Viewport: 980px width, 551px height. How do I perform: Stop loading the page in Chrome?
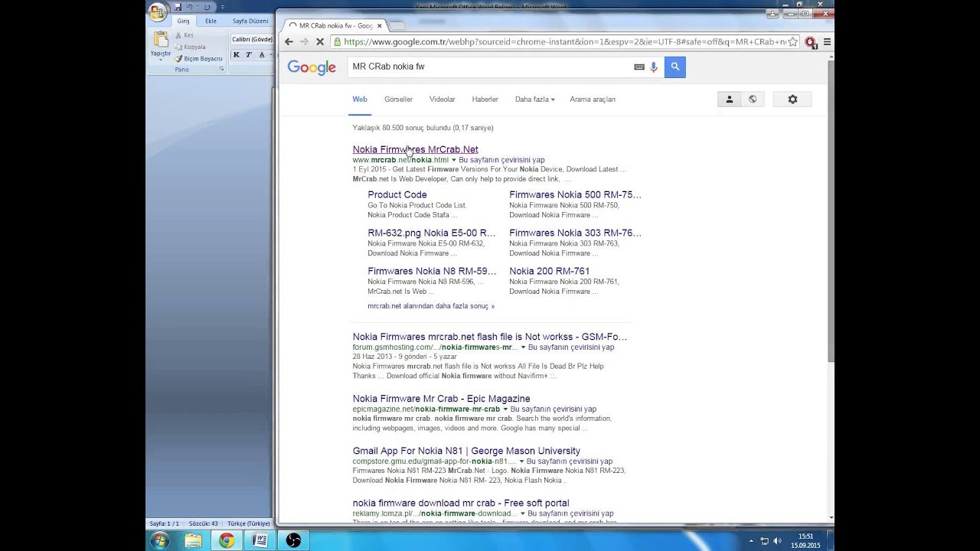[320, 42]
